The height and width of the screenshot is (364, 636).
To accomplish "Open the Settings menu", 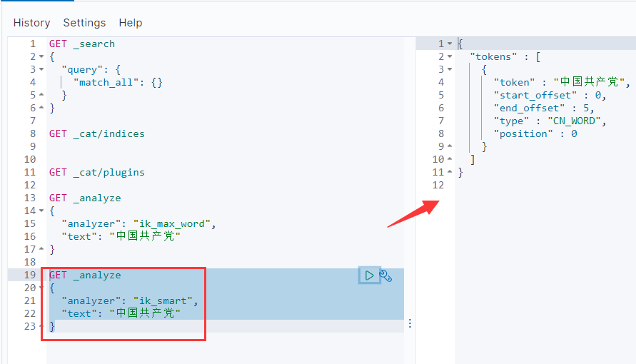I will tap(84, 23).
